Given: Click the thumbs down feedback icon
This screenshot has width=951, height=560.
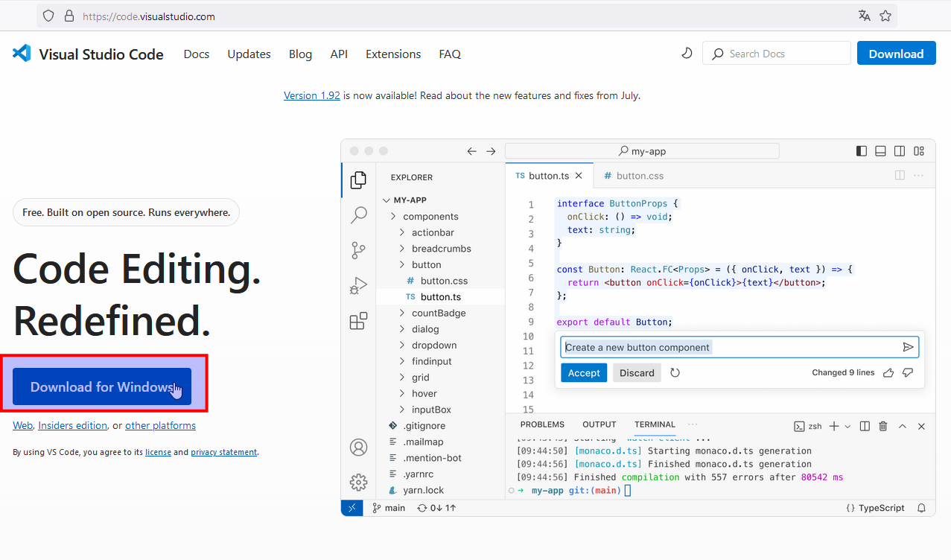Looking at the screenshot, I should pos(908,373).
